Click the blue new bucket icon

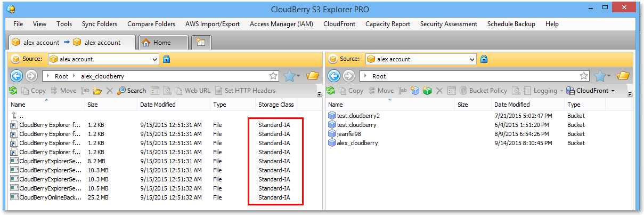415,91
